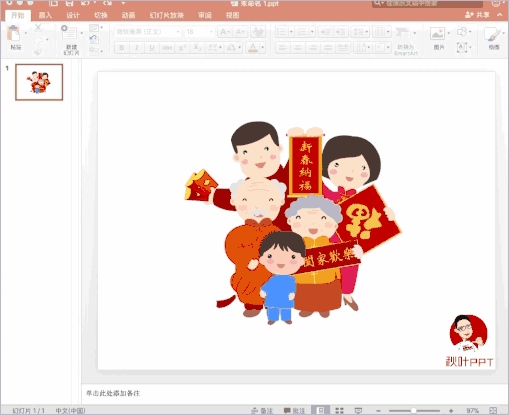Toggle Strikethrough (abc) formatting
Viewport: 509px width, 415px height.
tap(167, 48)
